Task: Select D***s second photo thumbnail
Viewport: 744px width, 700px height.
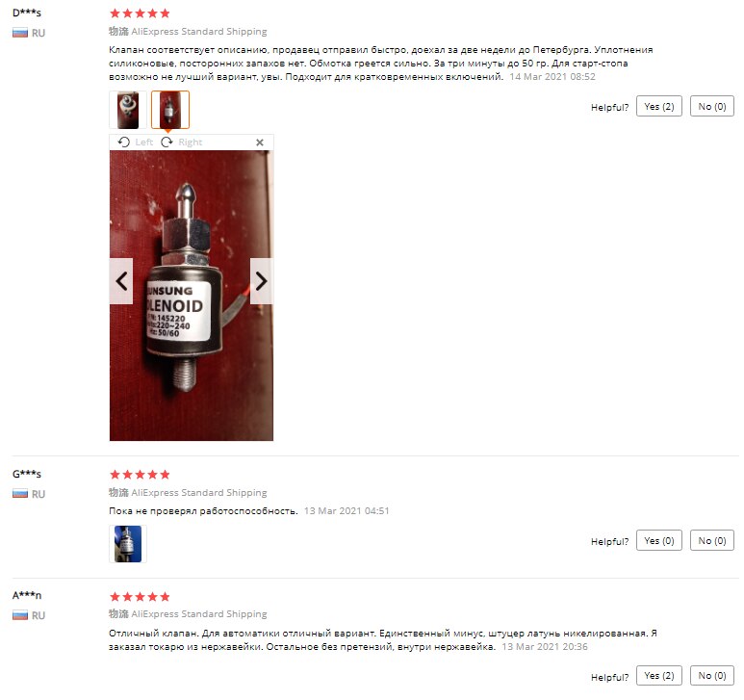Action: tap(170, 110)
